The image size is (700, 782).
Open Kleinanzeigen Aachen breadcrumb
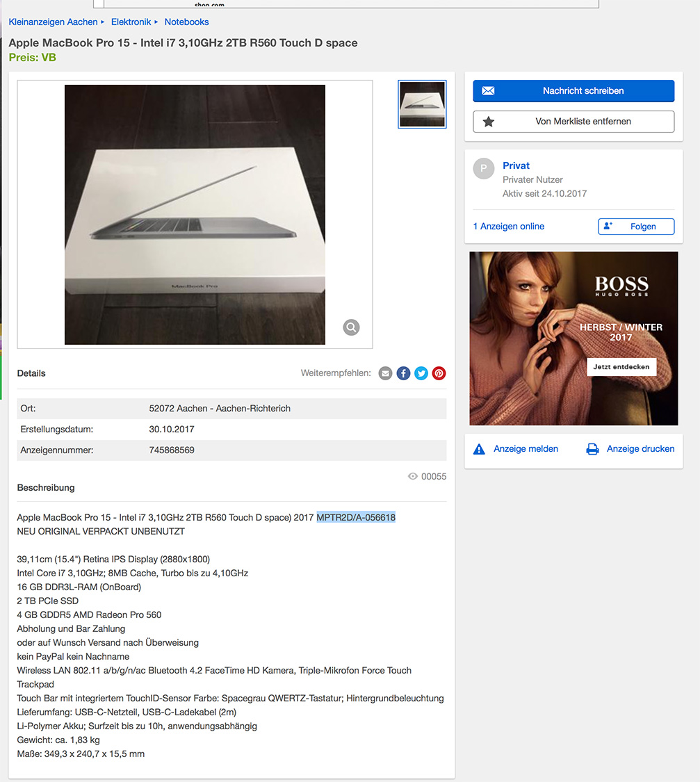(x=53, y=22)
